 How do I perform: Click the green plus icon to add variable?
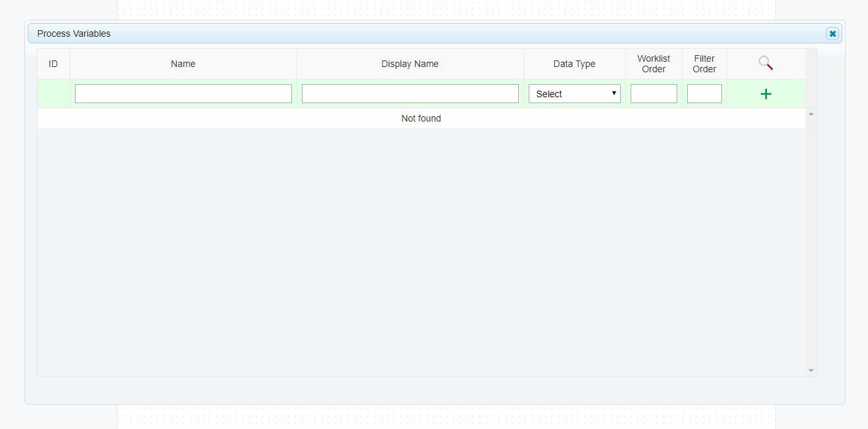tap(765, 93)
